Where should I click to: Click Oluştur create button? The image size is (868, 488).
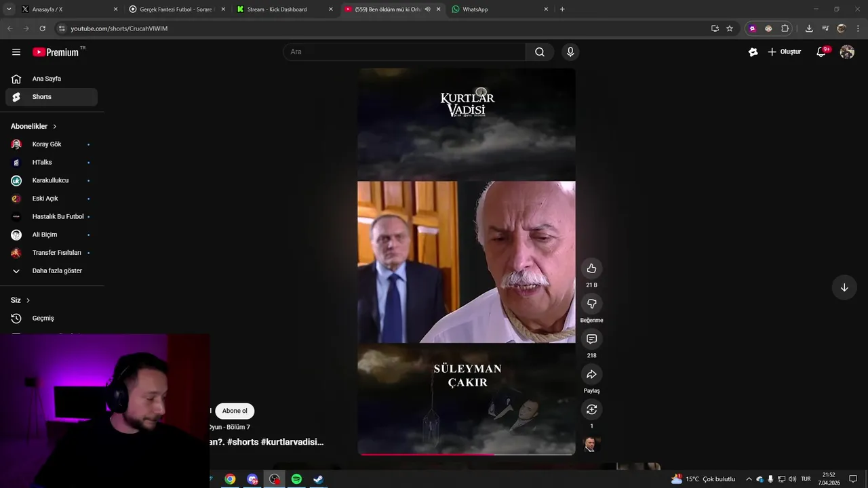(785, 52)
